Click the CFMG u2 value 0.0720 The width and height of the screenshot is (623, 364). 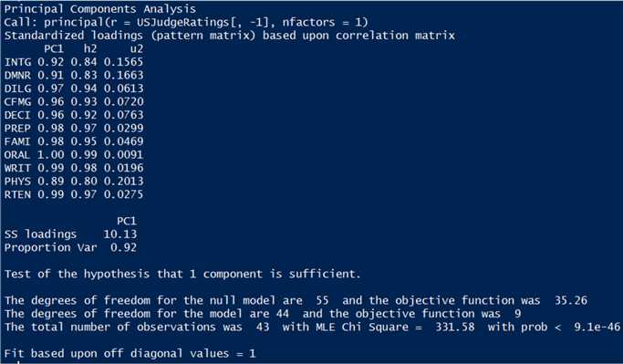(x=123, y=102)
